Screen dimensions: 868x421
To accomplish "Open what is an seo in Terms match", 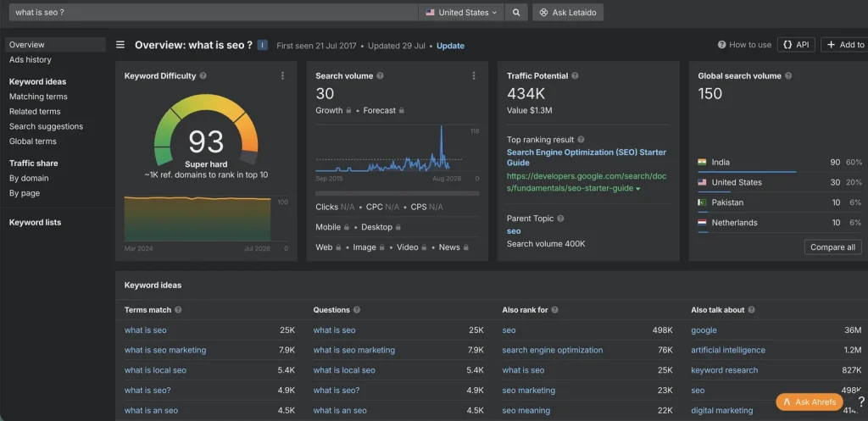I will click(151, 411).
